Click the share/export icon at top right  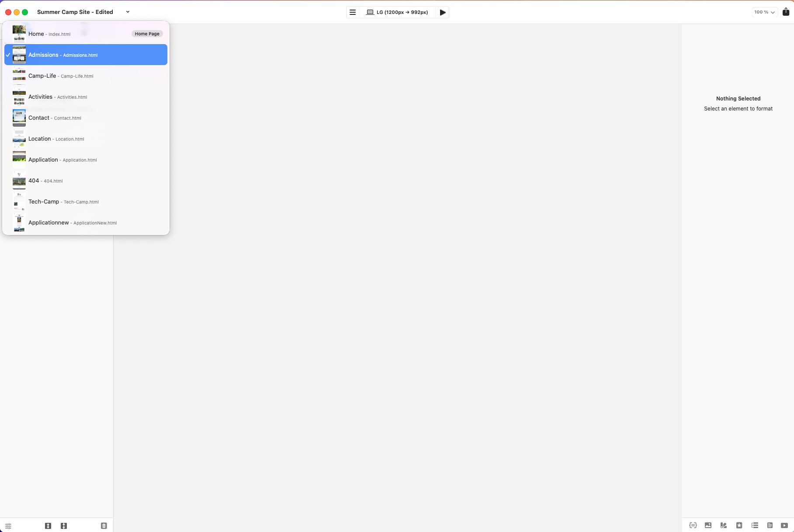[786, 12]
